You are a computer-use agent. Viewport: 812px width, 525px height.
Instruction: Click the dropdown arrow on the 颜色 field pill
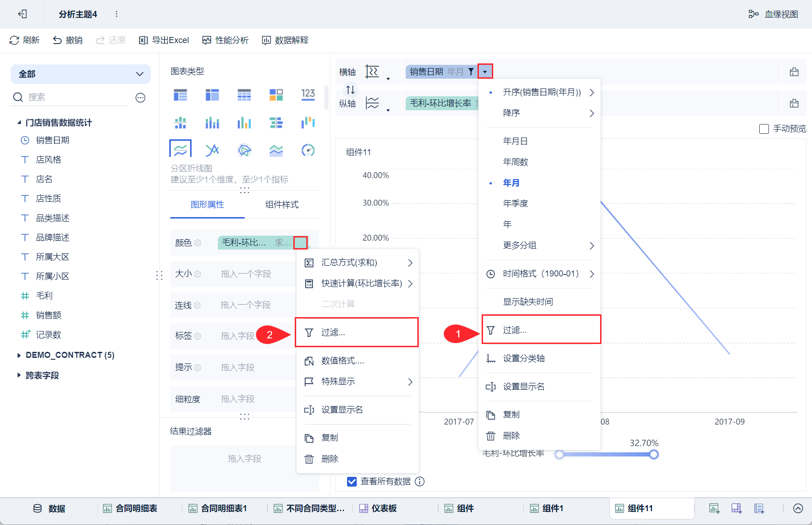click(301, 243)
